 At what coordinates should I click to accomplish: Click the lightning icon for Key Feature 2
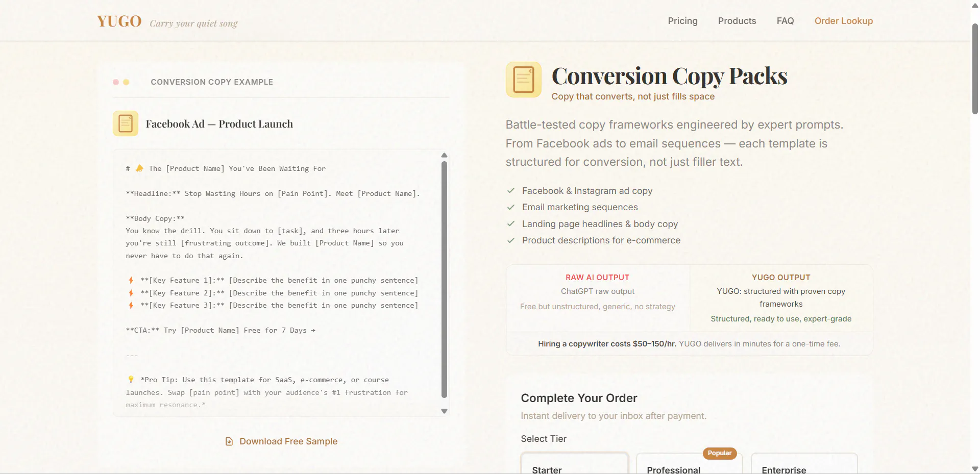131,293
